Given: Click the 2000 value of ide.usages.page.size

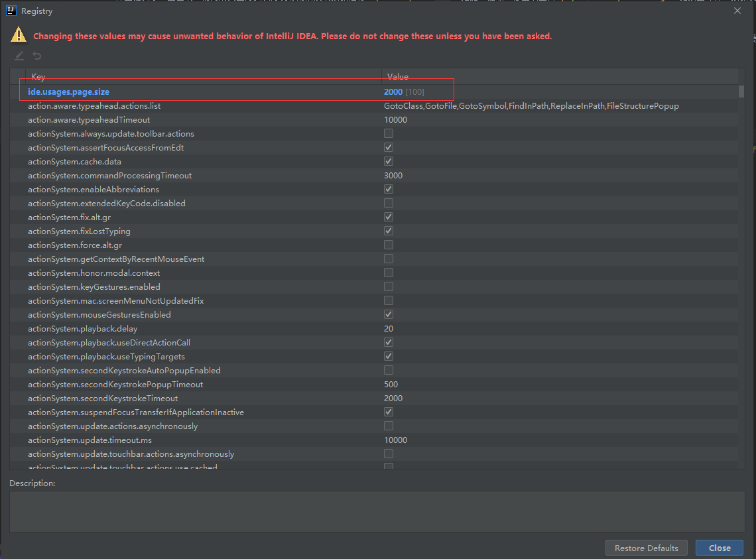Looking at the screenshot, I should point(393,92).
